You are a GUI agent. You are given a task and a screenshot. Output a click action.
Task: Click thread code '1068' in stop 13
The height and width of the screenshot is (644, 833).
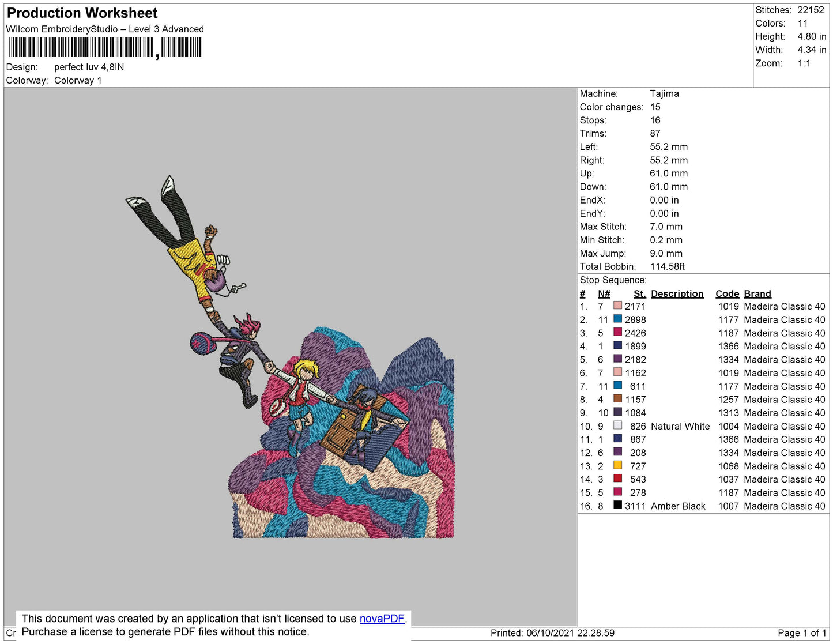pos(729,466)
